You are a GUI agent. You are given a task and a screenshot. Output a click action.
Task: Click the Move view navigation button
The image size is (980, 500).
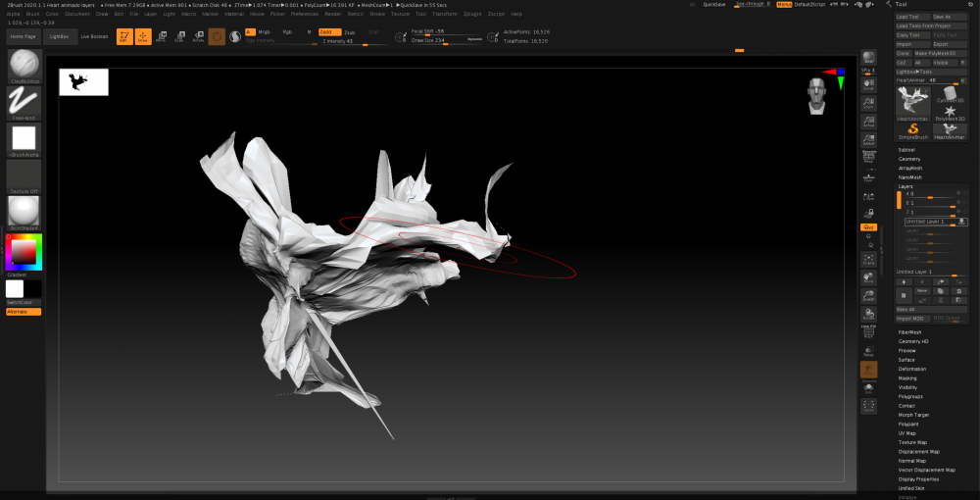coord(868,278)
